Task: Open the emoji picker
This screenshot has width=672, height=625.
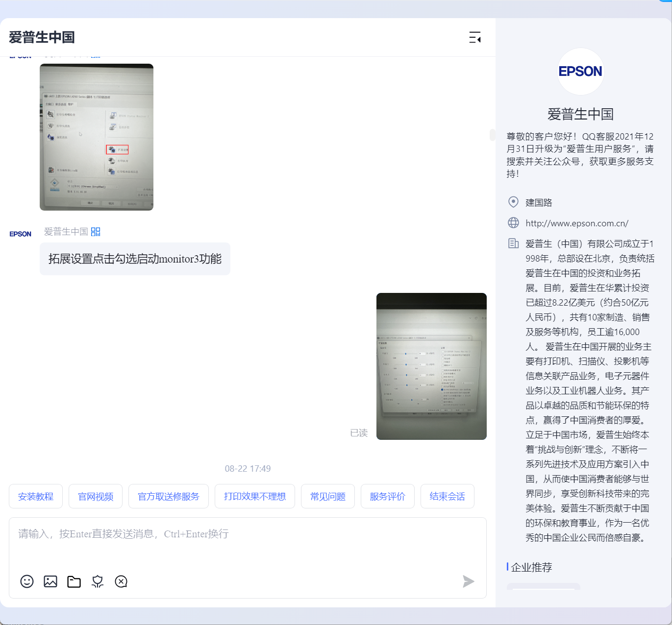Action: coord(27,581)
